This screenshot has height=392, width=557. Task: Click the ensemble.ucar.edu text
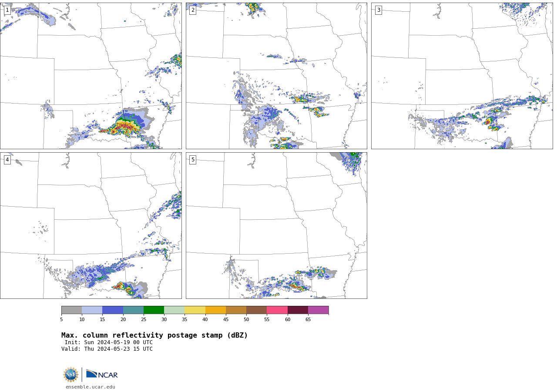(x=91, y=387)
